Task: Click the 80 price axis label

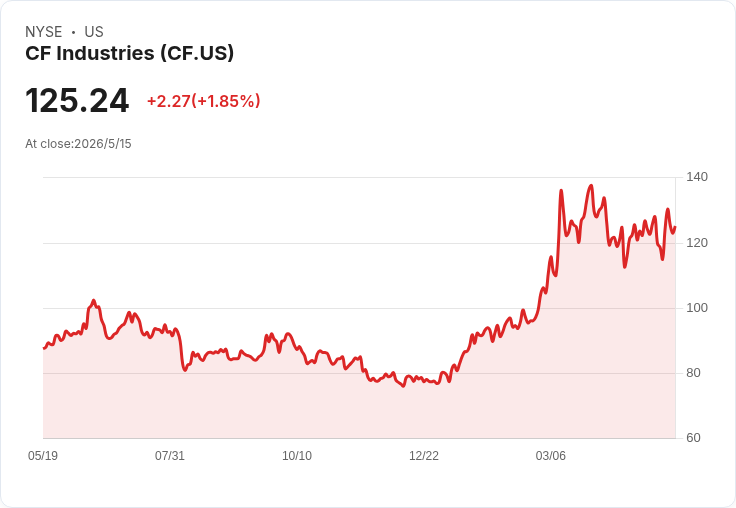Action: click(693, 373)
